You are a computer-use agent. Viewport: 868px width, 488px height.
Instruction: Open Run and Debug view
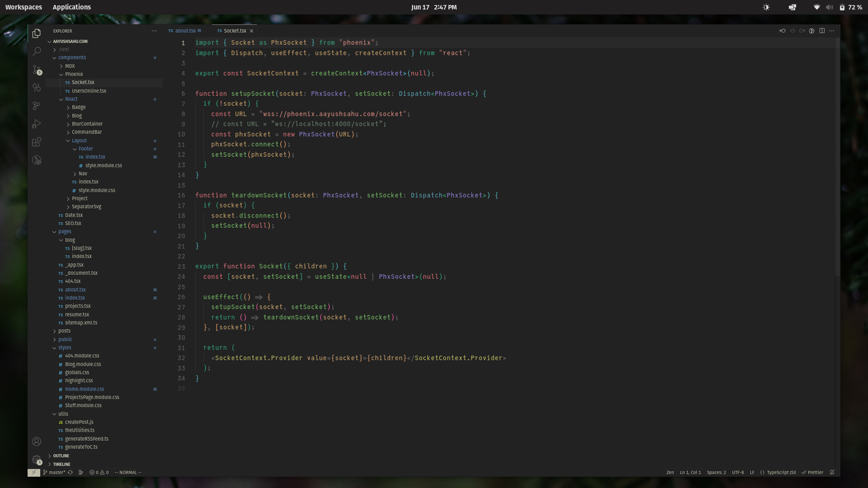point(37,124)
